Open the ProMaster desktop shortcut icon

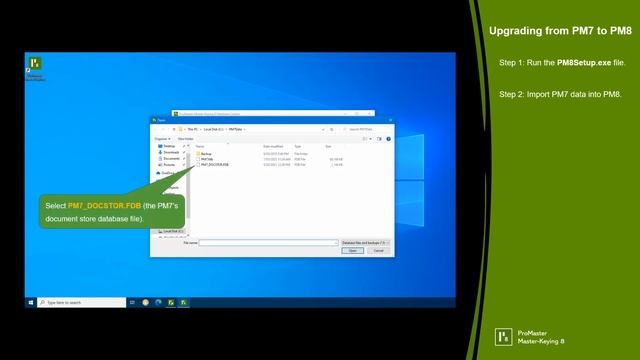(x=35, y=63)
